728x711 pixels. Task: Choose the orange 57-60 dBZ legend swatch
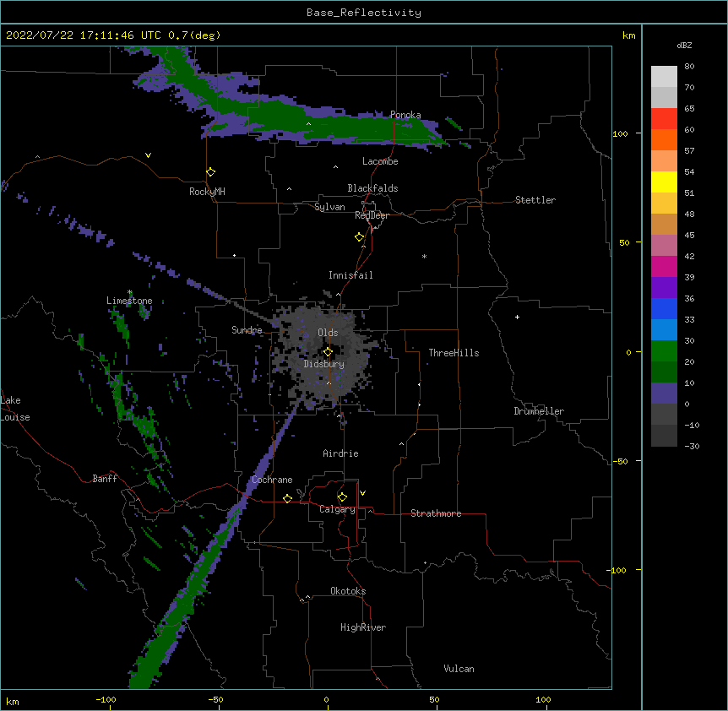pos(664,139)
